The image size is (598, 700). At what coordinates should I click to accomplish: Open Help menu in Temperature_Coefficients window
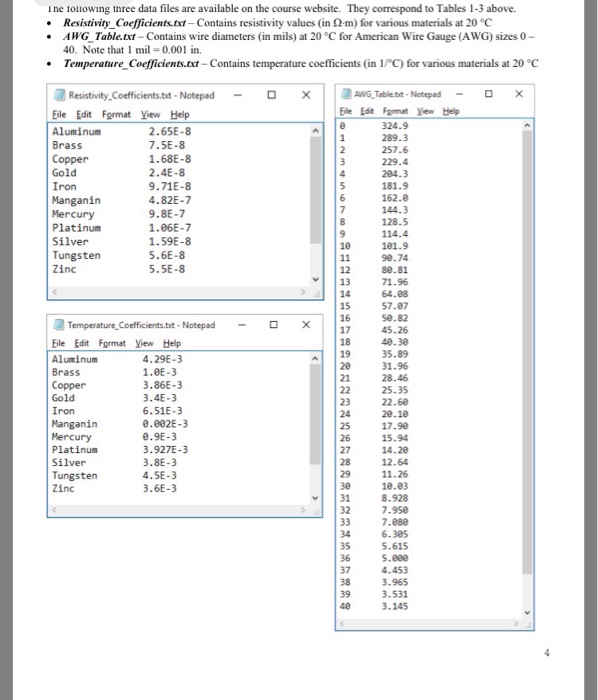point(172,343)
